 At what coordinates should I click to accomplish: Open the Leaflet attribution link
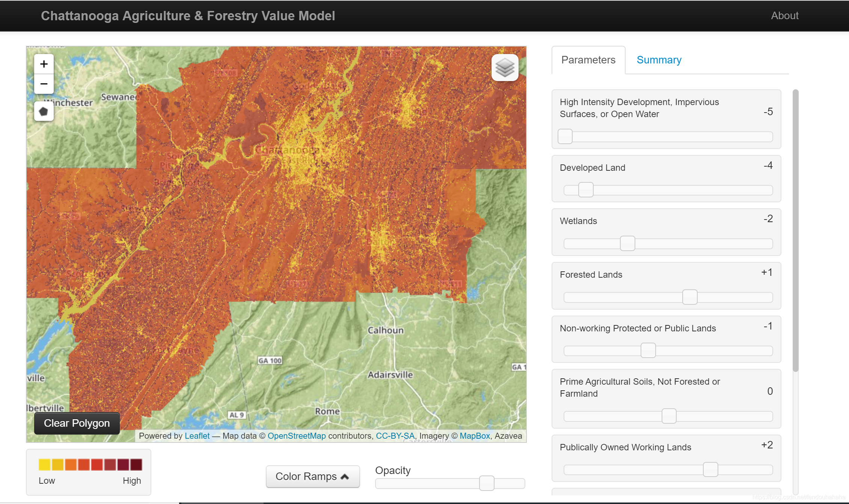pyautogui.click(x=197, y=436)
